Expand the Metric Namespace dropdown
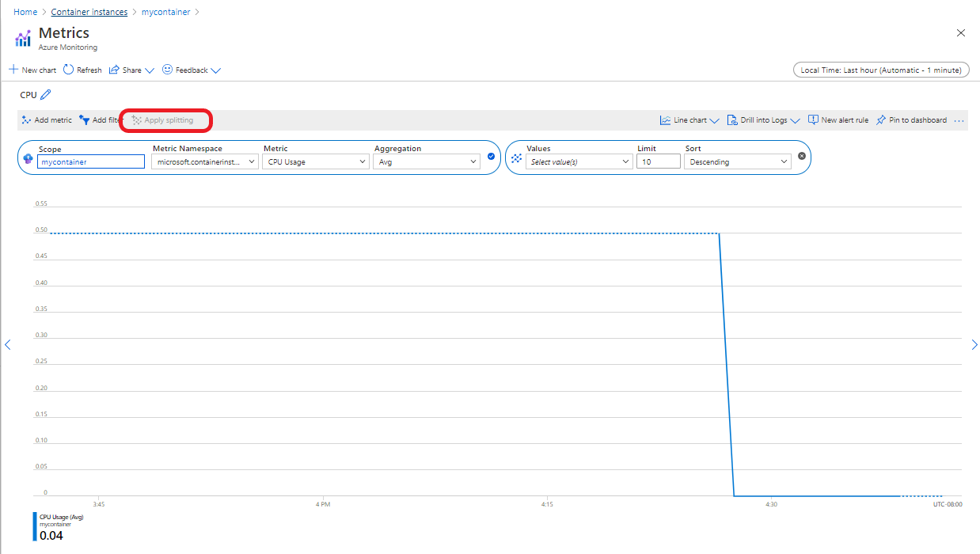Viewport: 980px width, 554px height. (x=204, y=161)
